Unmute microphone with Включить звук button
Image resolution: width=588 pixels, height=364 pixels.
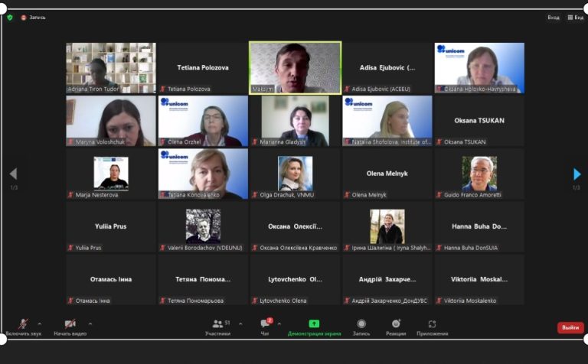tap(23, 327)
